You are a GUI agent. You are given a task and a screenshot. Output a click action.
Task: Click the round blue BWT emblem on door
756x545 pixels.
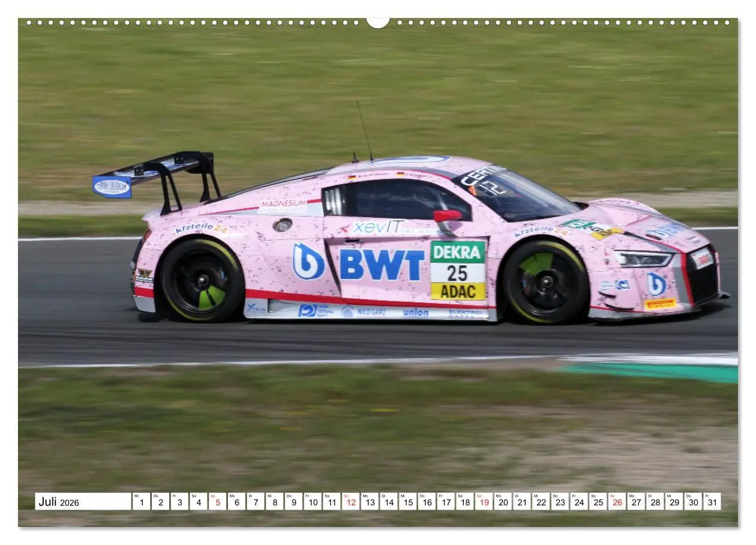(308, 262)
